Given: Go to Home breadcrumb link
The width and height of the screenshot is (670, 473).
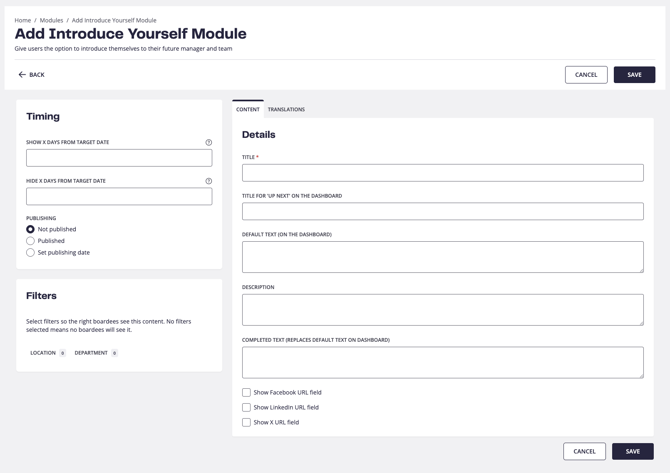Looking at the screenshot, I should coord(23,20).
